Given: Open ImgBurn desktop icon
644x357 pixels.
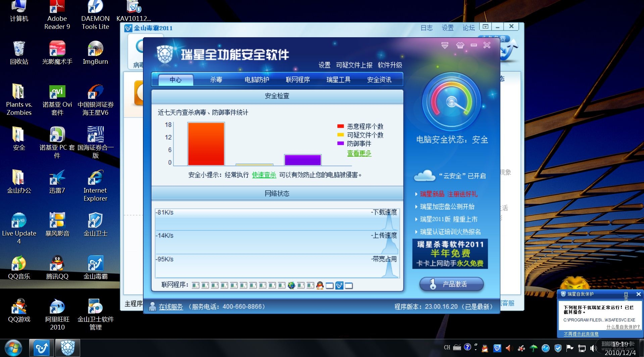Looking at the screenshot, I should (95, 53).
